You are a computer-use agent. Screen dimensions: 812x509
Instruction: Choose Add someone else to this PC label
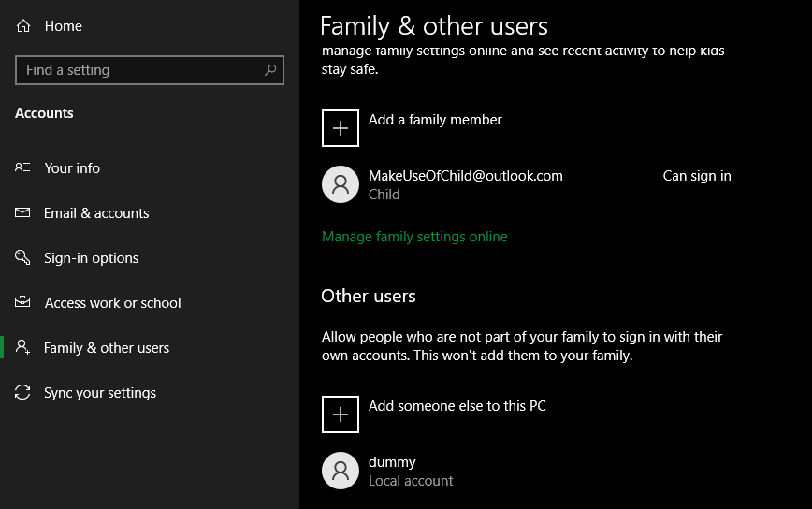457,406
